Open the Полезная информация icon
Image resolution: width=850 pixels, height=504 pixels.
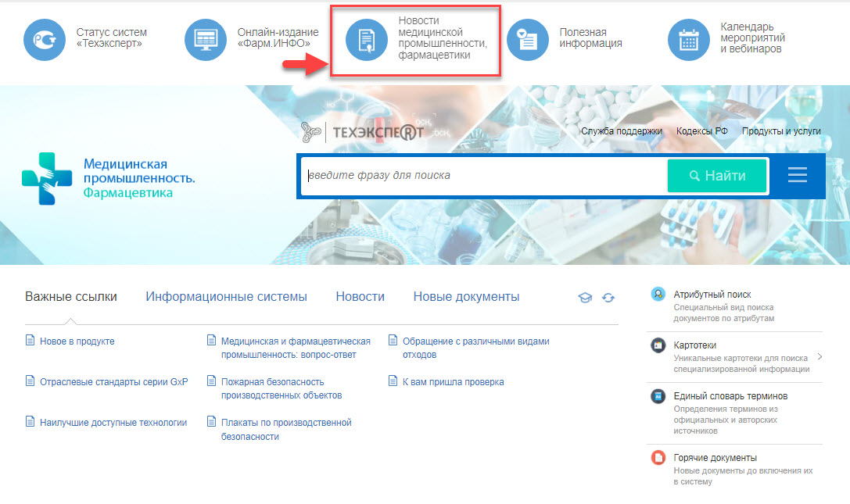point(528,38)
